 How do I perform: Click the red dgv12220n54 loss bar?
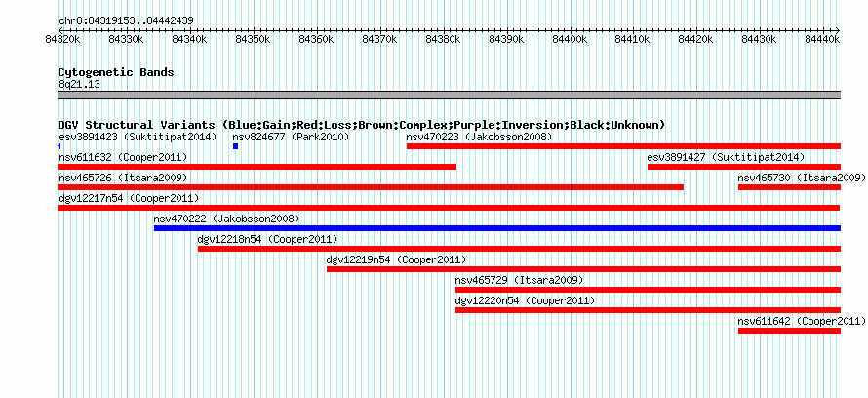(649, 310)
